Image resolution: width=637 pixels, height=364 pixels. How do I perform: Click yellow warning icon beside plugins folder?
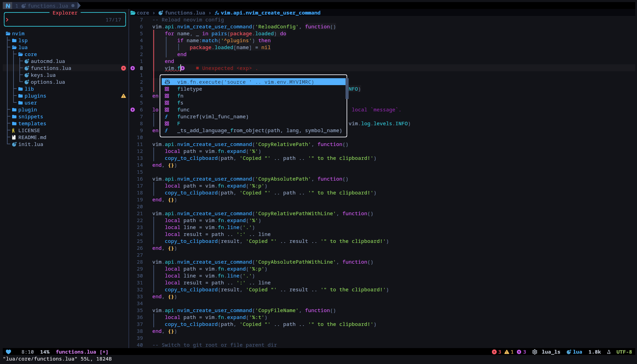(x=124, y=96)
